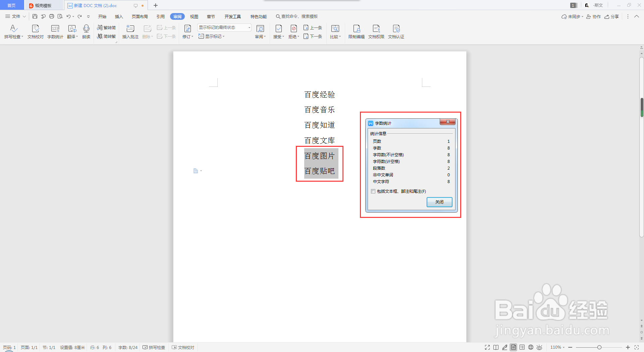Go to the 首页 home tab
The width and height of the screenshot is (644, 352).
point(12,5)
